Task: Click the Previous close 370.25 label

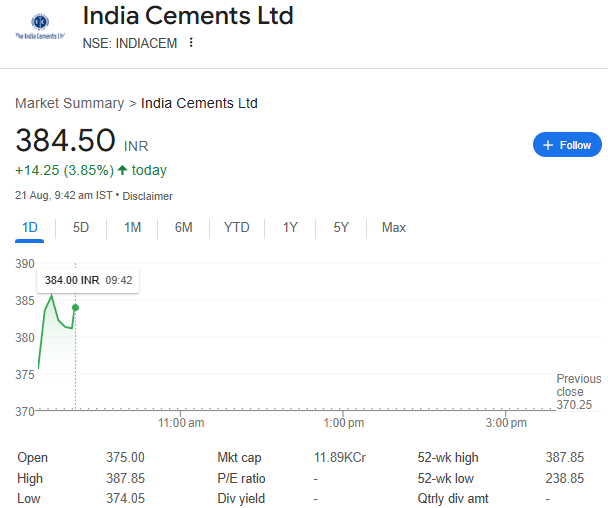Action: click(x=579, y=392)
